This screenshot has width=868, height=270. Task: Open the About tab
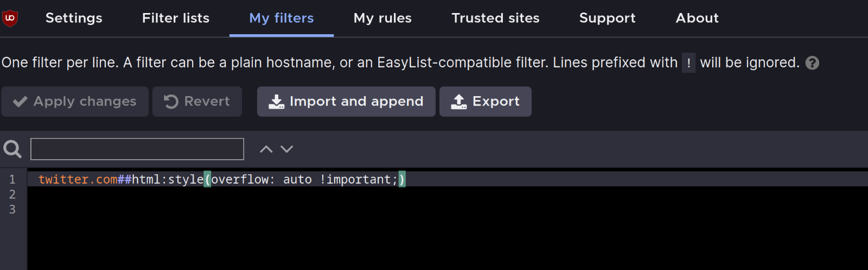point(697,18)
